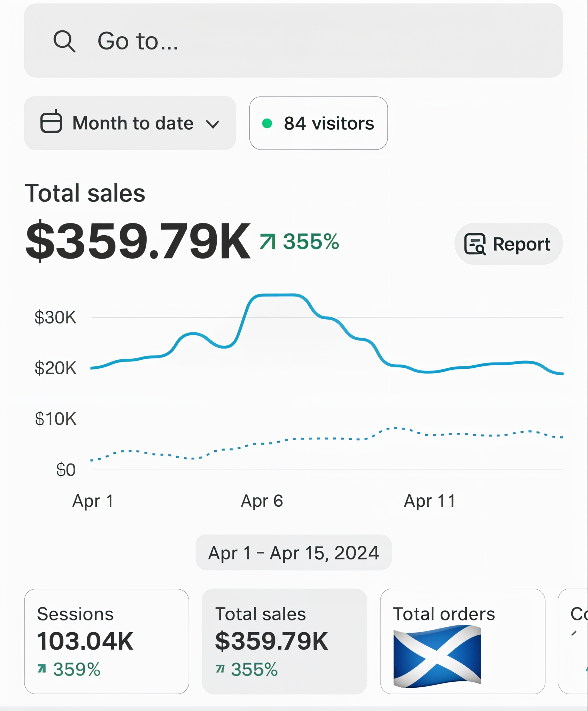This screenshot has width=588, height=711.
Task: Click the solid sales line peak on chart
Action: (x=279, y=295)
